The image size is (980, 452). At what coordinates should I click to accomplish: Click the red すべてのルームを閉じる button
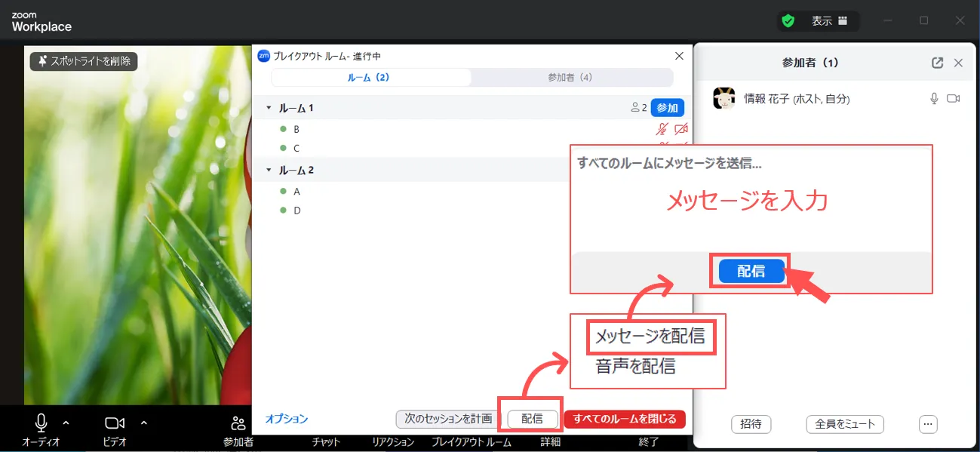click(x=625, y=419)
